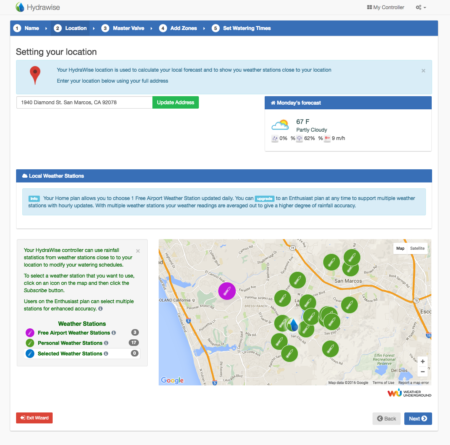The width and height of the screenshot is (450, 445).
Task: Click info icon beside Selected Weather Stations
Action: (x=106, y=354)
